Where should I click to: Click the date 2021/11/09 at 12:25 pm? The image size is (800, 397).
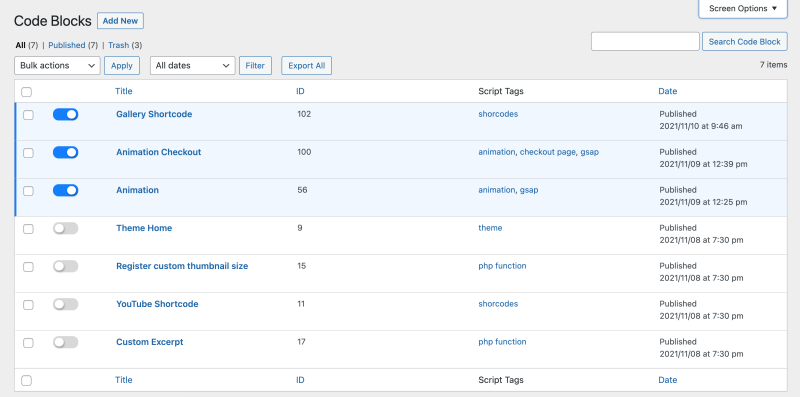click(x=703, y=202)
